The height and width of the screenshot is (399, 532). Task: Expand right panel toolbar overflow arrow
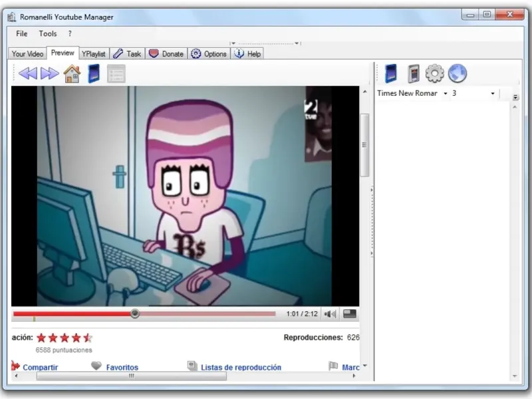point(515,97)
